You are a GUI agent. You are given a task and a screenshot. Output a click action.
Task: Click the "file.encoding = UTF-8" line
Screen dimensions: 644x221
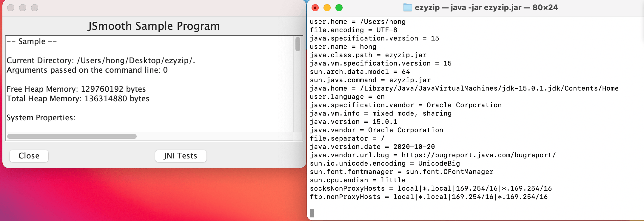[x=354, y=30]
